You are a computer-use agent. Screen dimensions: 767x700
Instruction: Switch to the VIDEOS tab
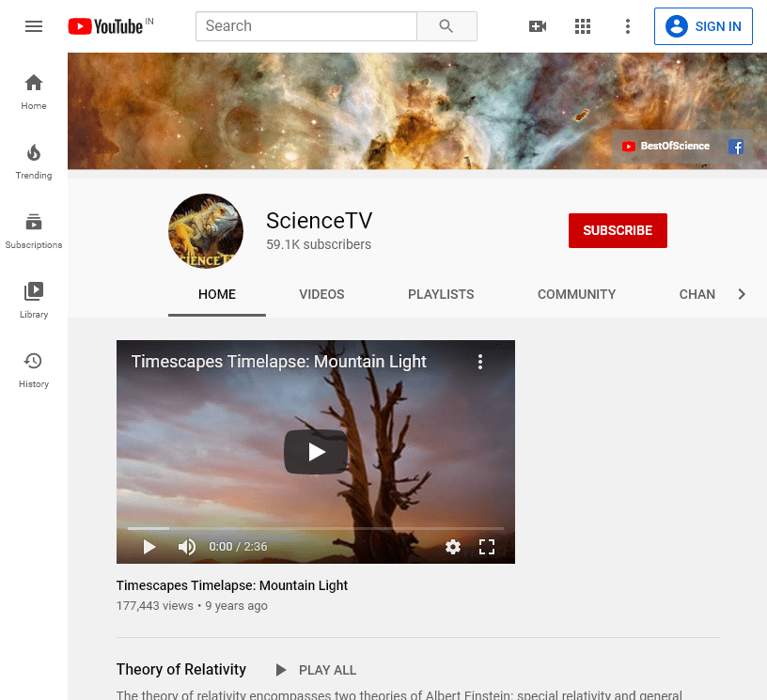321,294
